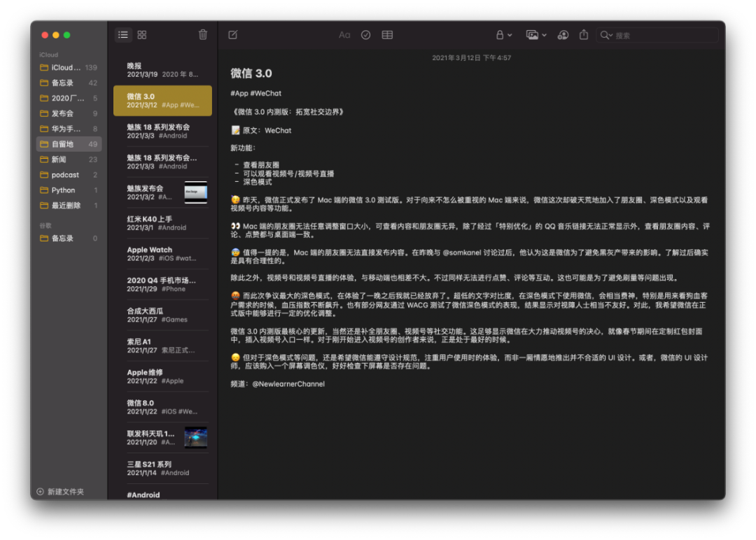Open the 发布会 folder
Image resolution: width=756 pixels, height=540 pixels.
point(69,114)
